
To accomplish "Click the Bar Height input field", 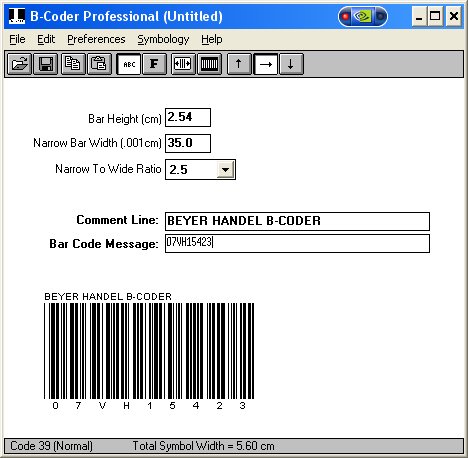I will 188,117.
